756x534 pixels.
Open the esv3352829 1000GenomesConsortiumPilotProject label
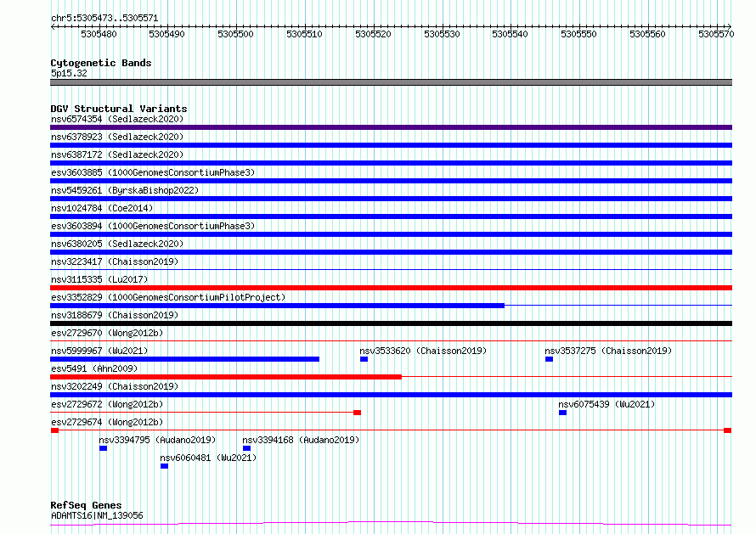(x=168, y=297)
